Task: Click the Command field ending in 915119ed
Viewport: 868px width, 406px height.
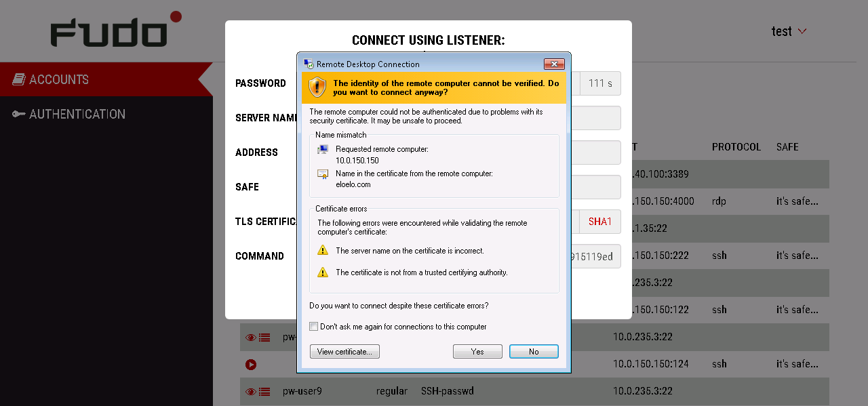Action: 595,256
